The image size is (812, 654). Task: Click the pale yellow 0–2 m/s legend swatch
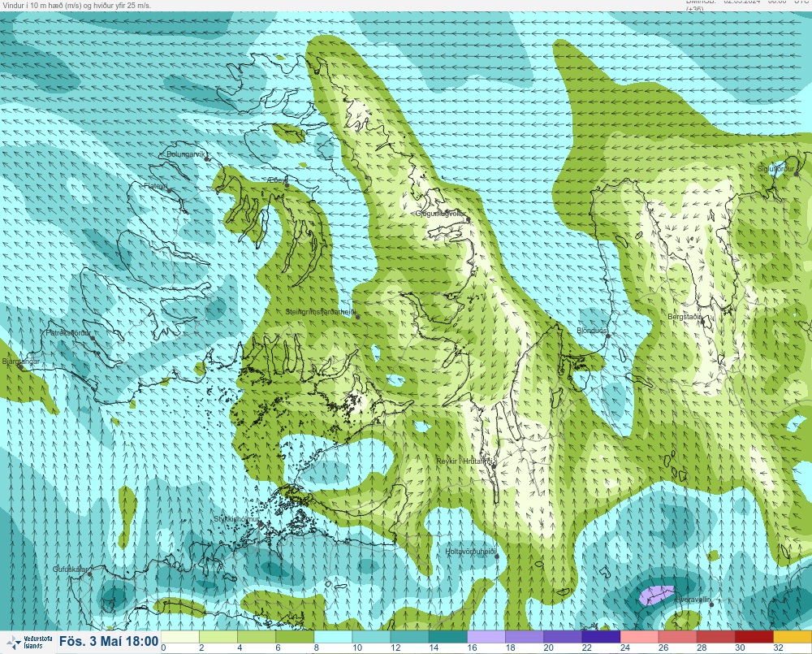pyautogui.click(x=180, y=637)
